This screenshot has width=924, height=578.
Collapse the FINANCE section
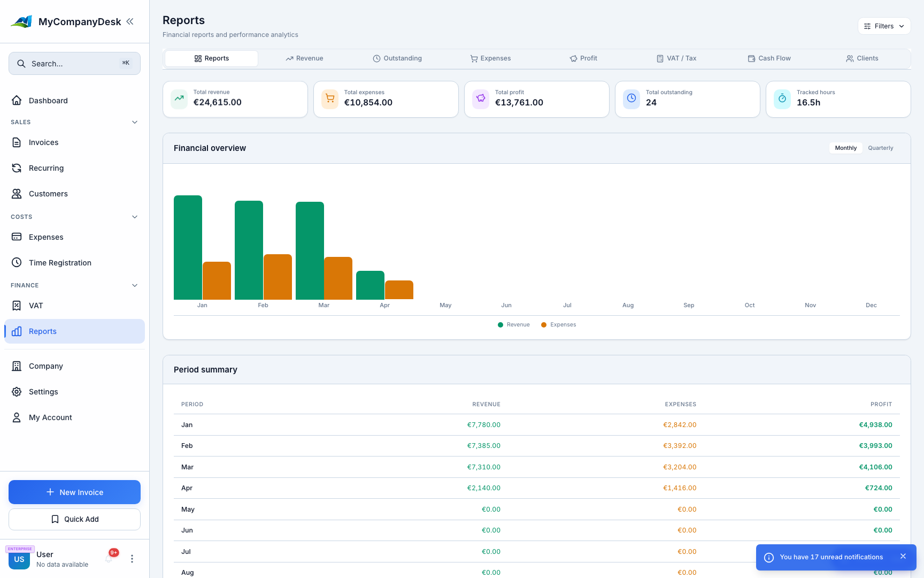(135, 285)
